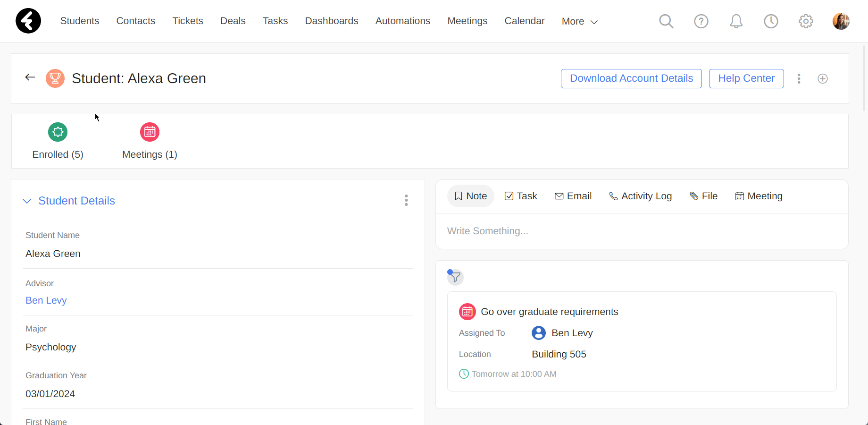The width and height of the screenshot is (868, 425).
Task: Click the Tomorrow at 10:00 AM time
Action: 514,374
